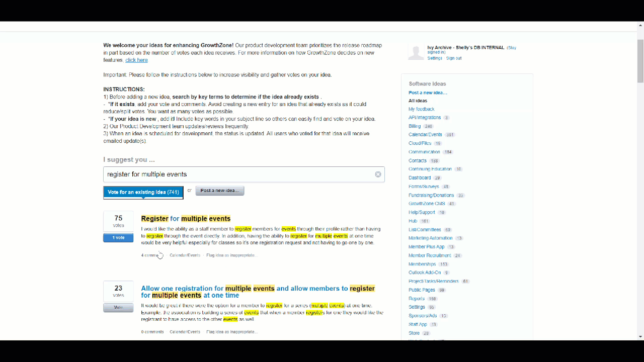
Task: Select 'Post a new idea…' in sidebar
Action: [x=428, y=93]
